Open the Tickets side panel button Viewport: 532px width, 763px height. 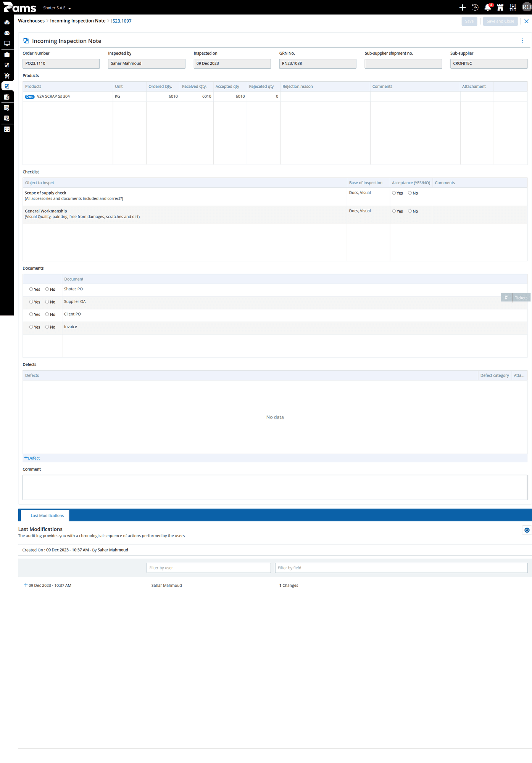(x=516, y=298)
